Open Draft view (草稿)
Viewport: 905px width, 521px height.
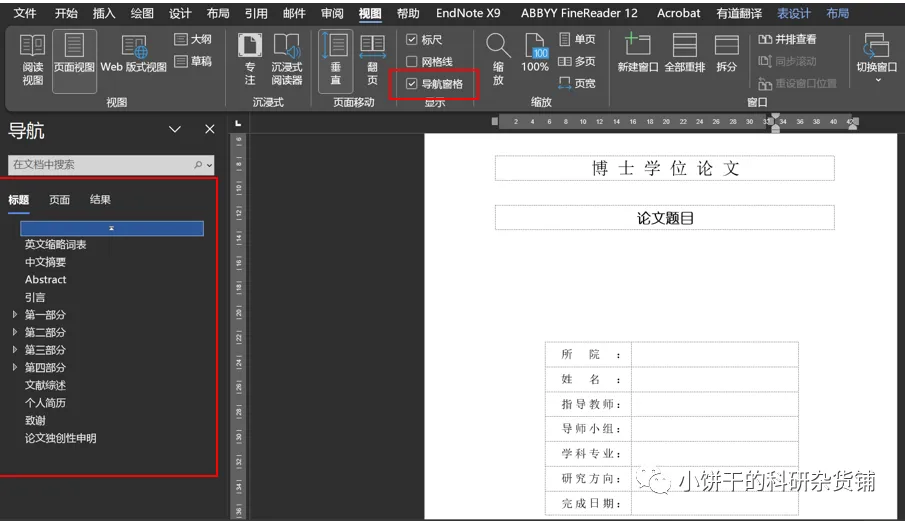tap(193, 61)
